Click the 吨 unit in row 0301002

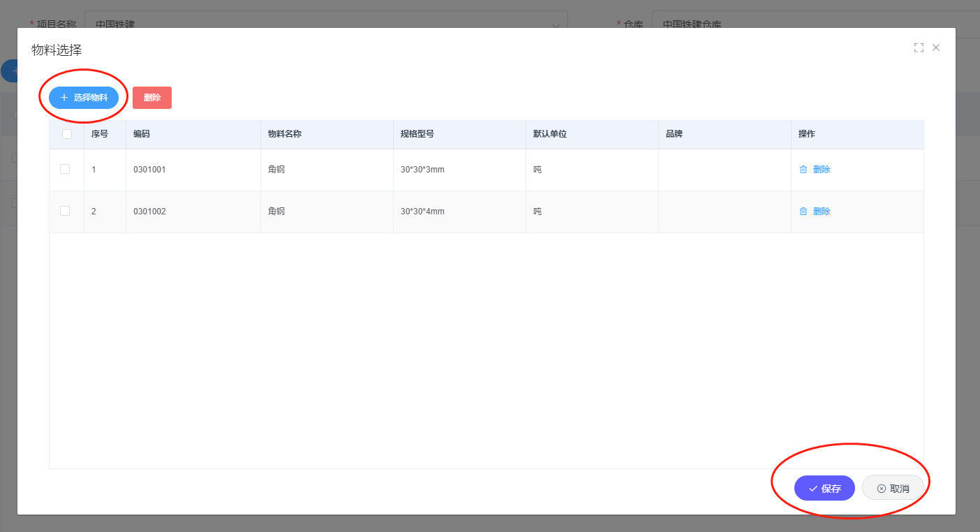tap(537, 212)
